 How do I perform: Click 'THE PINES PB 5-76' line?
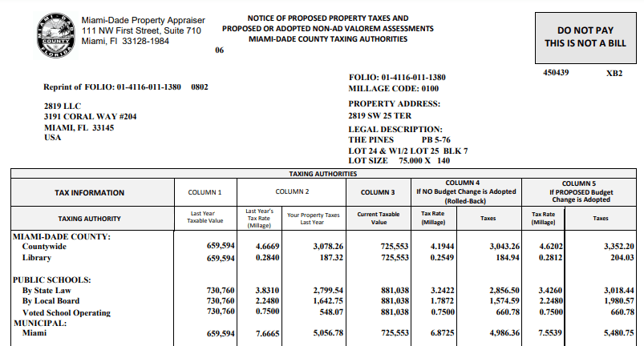click(399, 140)
